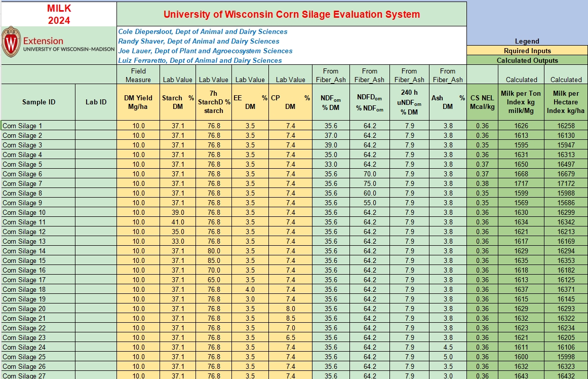Select Ash value 4.5 for Corn Silage 24

[448, 348]
